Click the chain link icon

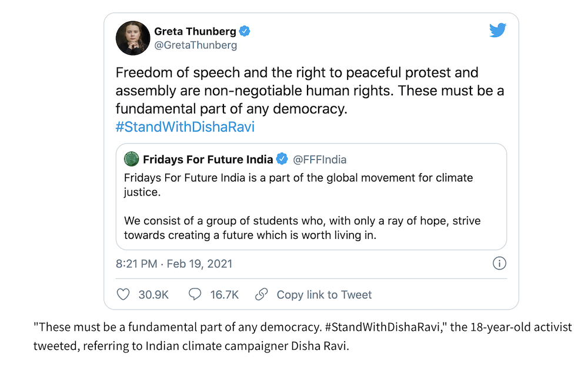pos(262,294)
